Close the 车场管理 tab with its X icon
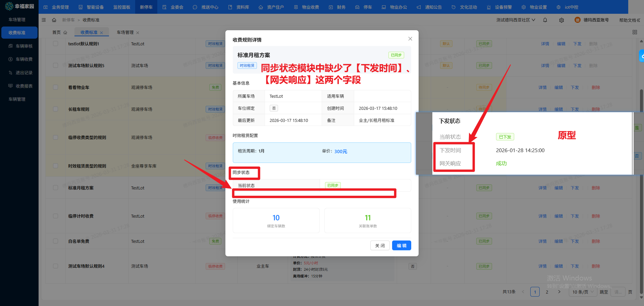 point(138,33)
